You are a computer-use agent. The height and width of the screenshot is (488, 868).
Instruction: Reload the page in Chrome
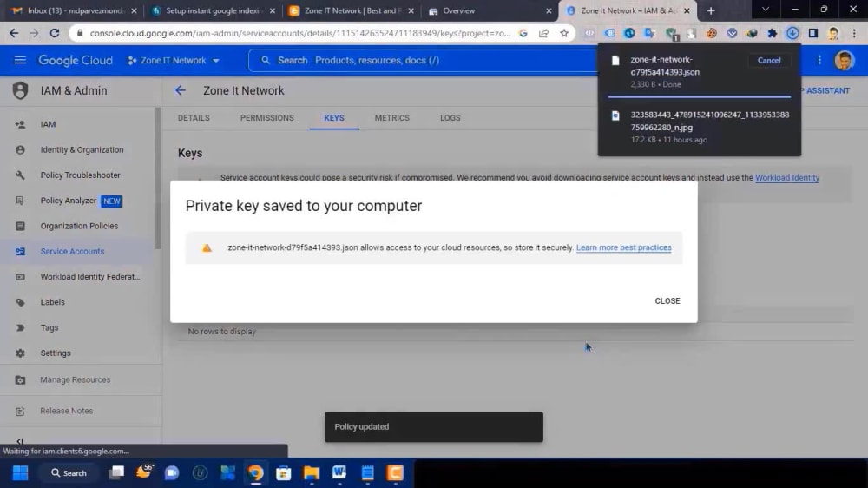54,33
